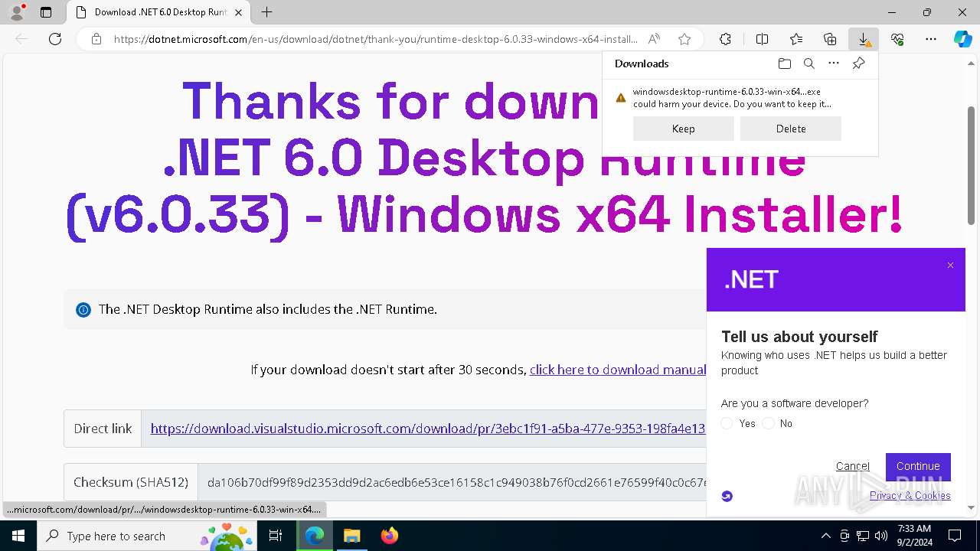The height and width of the screenshot is (551, 980).
Task: Click the download warning triangle icon
Action: pos(621,98)
